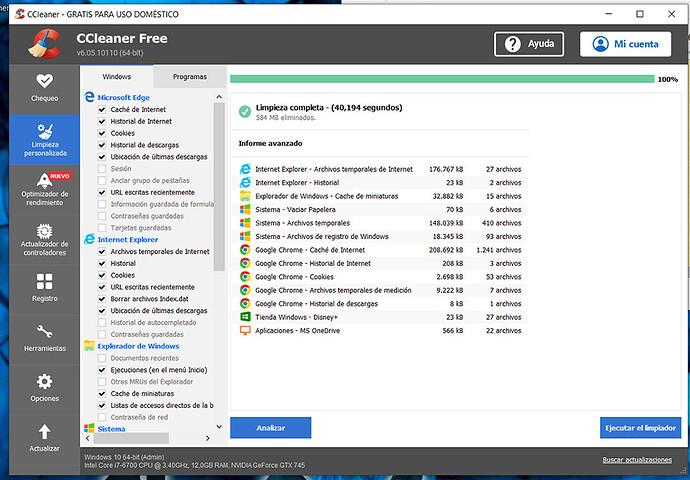Toggle Borrar archivos Index.dat checkbox
This screenshot has height=480, width=690.
(102, 299)
